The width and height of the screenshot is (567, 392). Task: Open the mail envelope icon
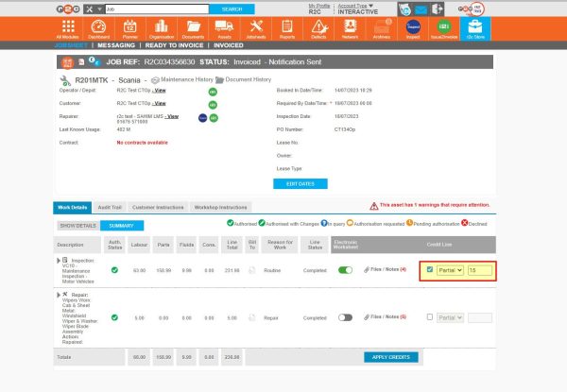tap(421, 9)
